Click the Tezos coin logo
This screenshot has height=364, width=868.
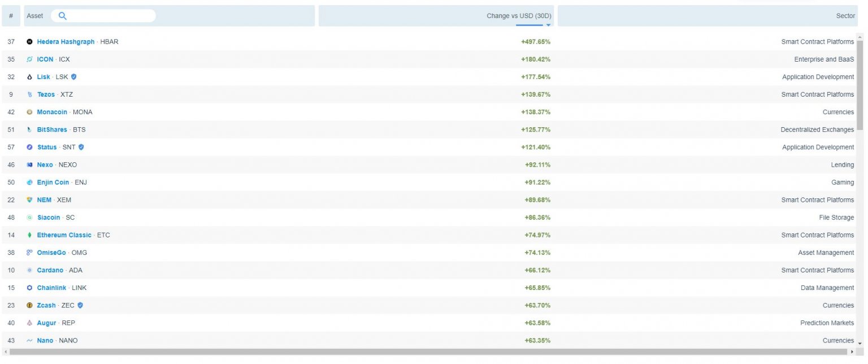coord(30,94)
